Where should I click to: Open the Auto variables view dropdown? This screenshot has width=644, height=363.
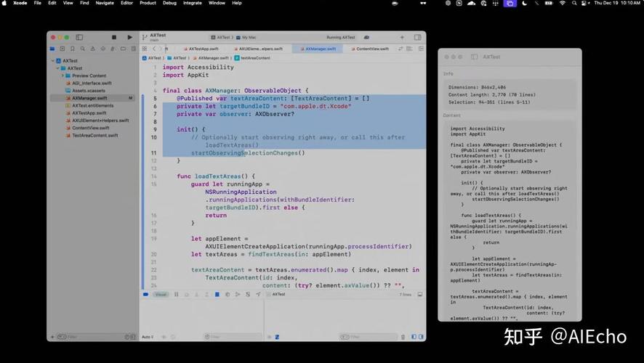point(147,337)
